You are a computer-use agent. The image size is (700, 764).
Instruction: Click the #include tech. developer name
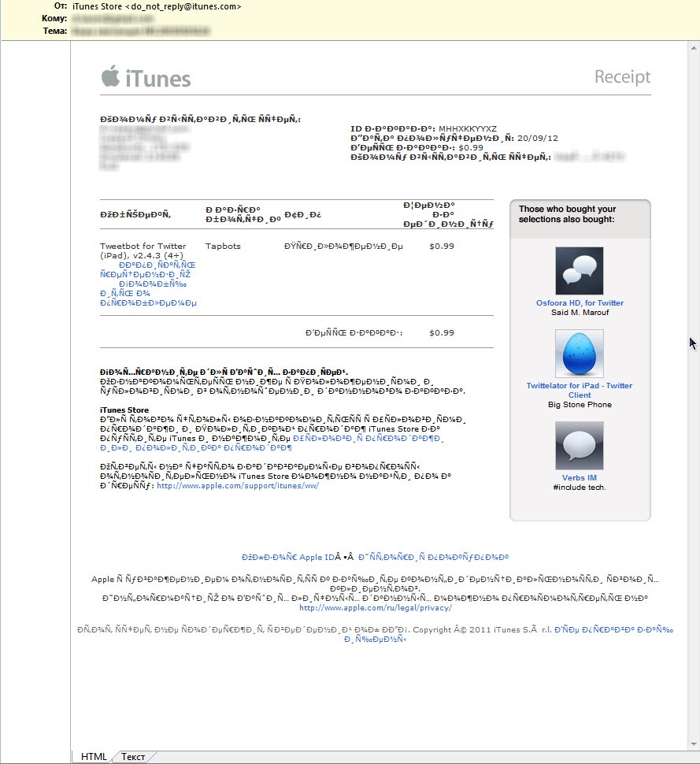click(x=580, y=488)
